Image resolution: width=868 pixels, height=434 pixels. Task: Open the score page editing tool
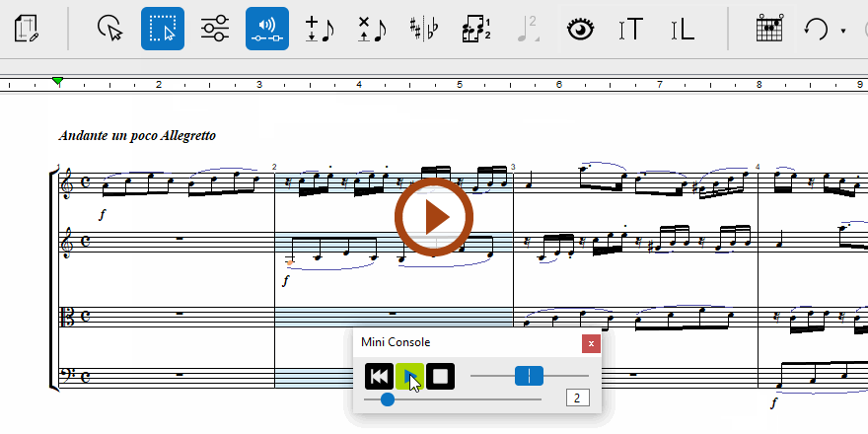click(x=26, y=29)
